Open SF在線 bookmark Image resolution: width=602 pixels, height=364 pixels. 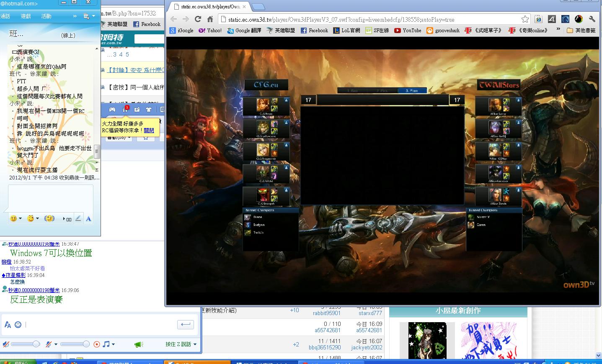[377, 31]
